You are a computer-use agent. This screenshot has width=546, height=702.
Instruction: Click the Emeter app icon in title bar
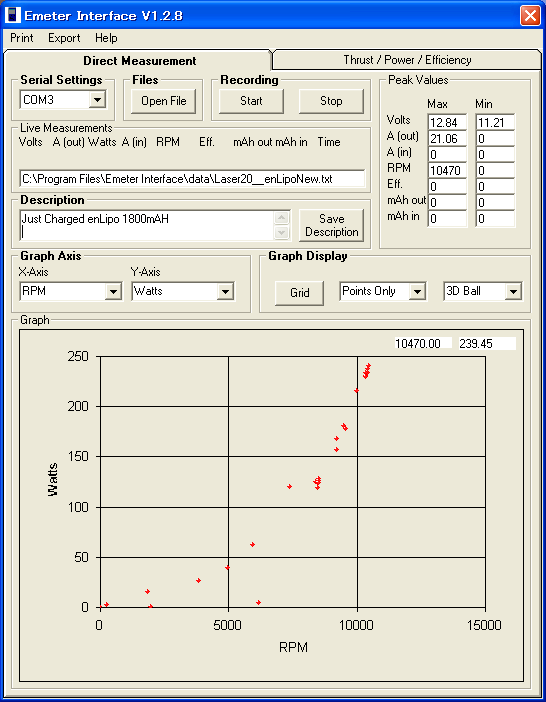pyautogui.click(x=13, y=16)
